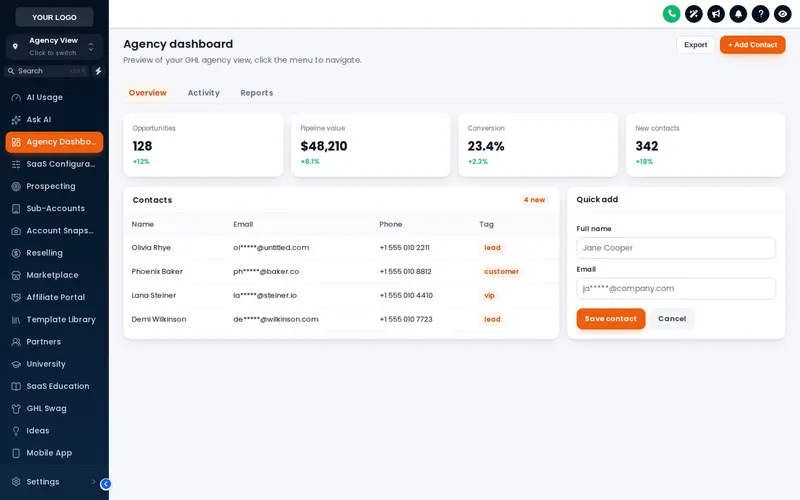800x500 pixels.
Task: Click the Email column header
Action: (x=243, y=224)
